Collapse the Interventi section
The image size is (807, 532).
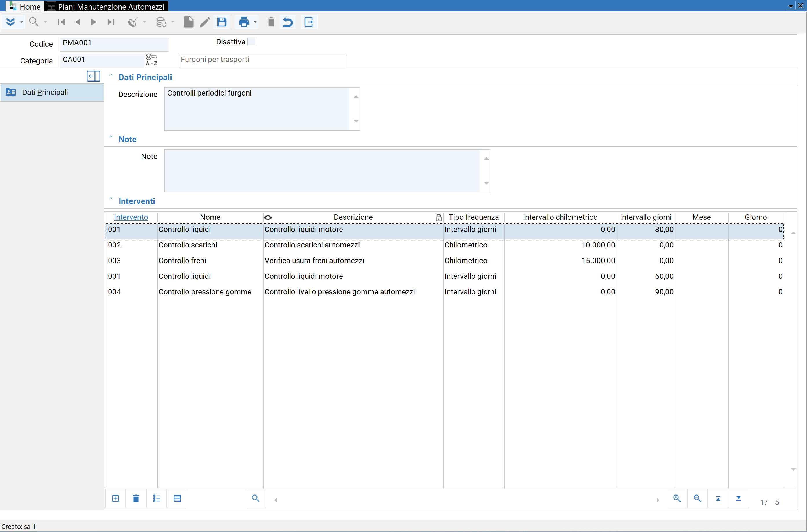coord(111,199)
